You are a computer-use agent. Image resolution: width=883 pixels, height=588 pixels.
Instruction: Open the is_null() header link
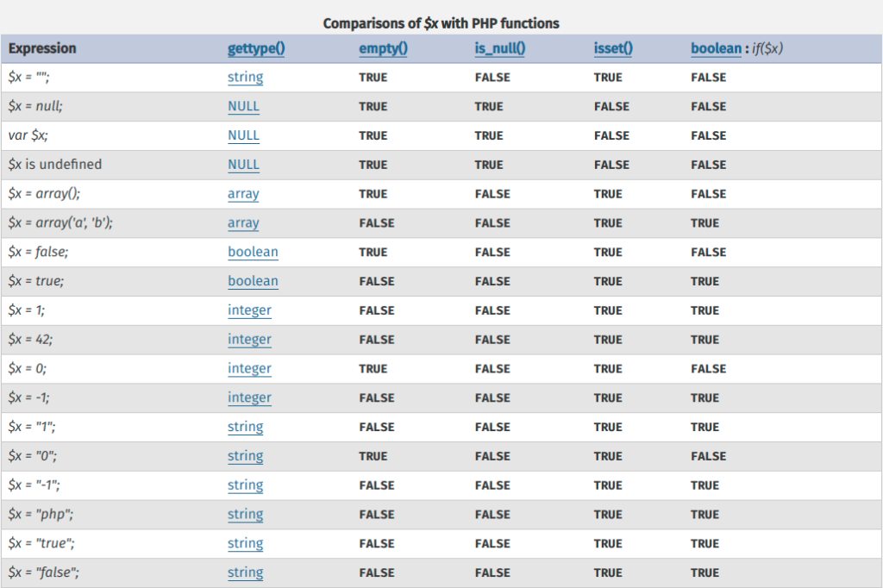click(500, 48)
